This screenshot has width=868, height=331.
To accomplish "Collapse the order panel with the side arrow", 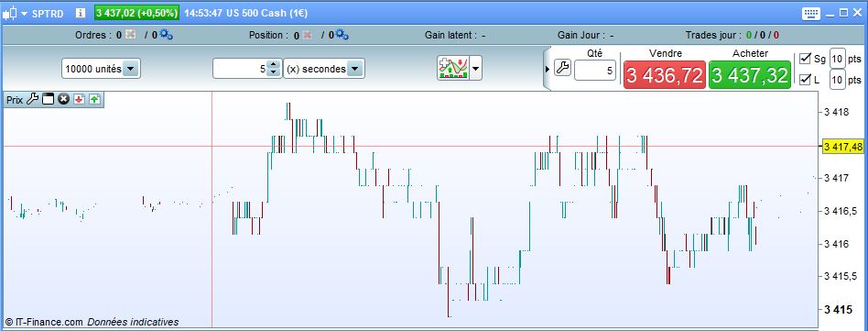I will click(x=548, y=70).
